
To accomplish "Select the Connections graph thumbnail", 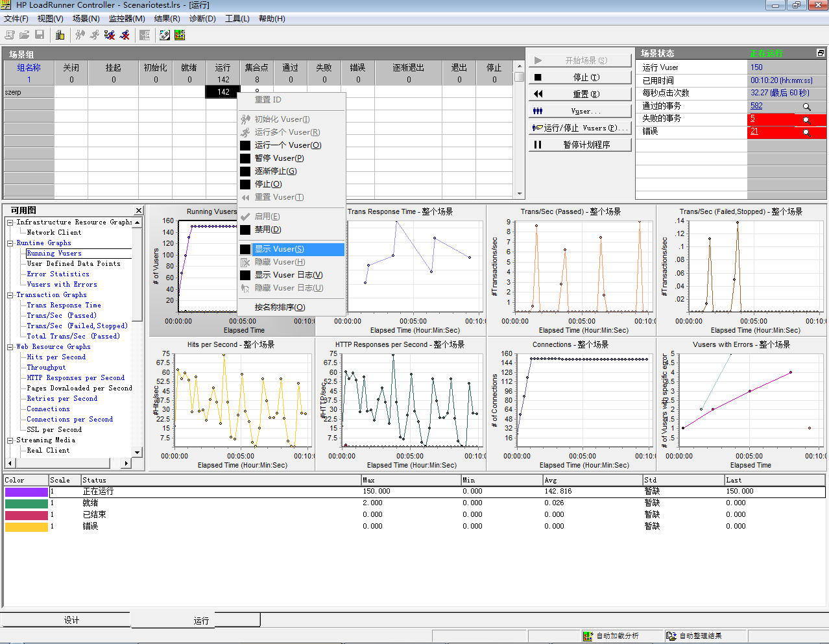I will pos(571,403).
